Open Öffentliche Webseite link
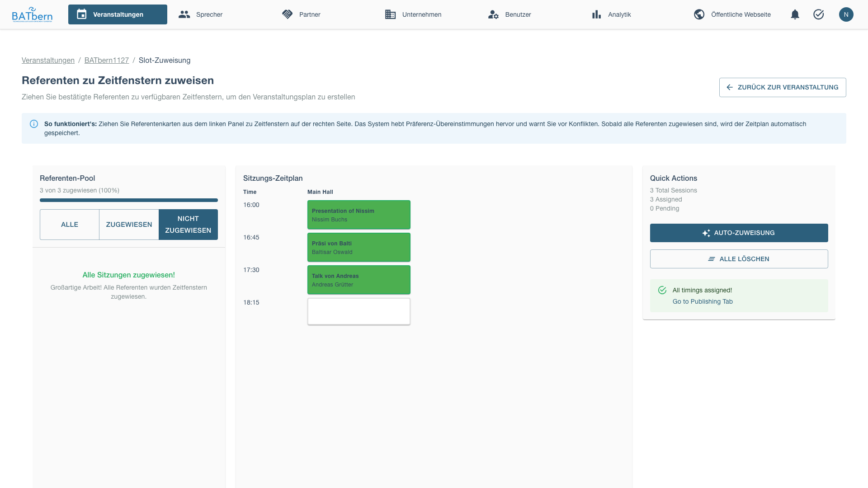Image resolution: width=868 pixels, height=488 pixels. point(732,14)
